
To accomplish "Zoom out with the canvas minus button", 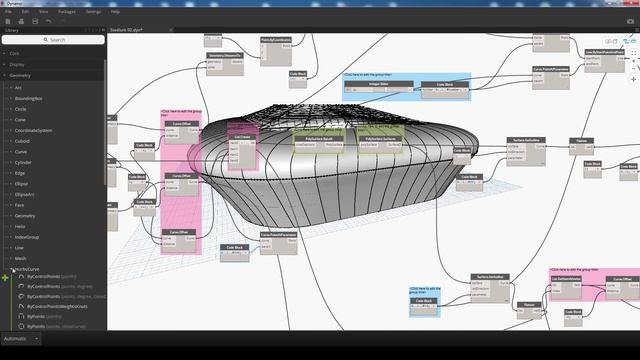I will pos(633,69).
